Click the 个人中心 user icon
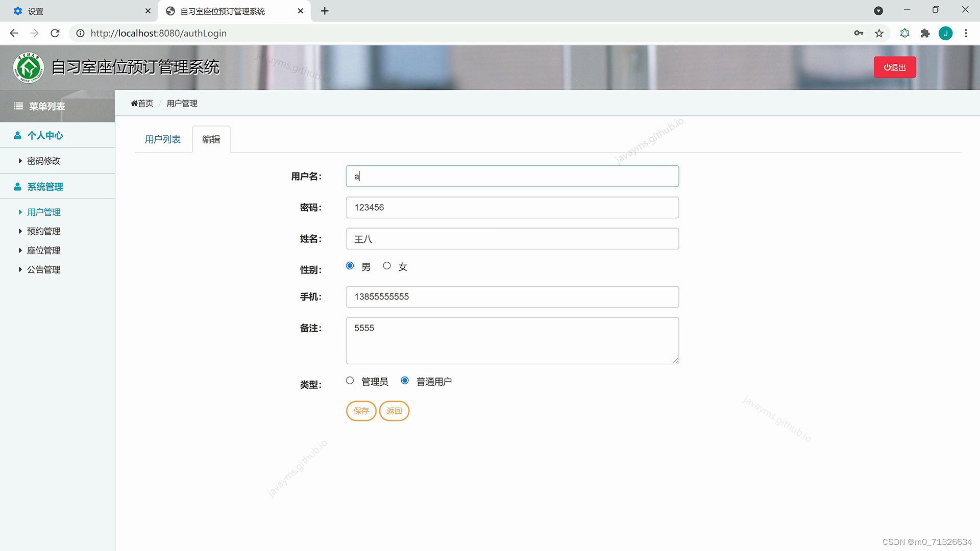This screenshot has width=980, height=551. click(x=17, y=135)
